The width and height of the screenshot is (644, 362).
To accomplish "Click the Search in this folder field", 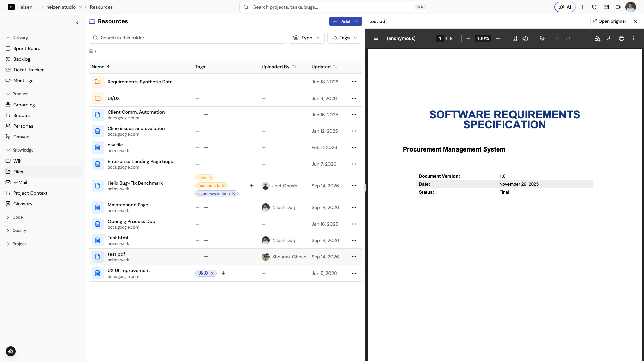I will tap(187, 38).
